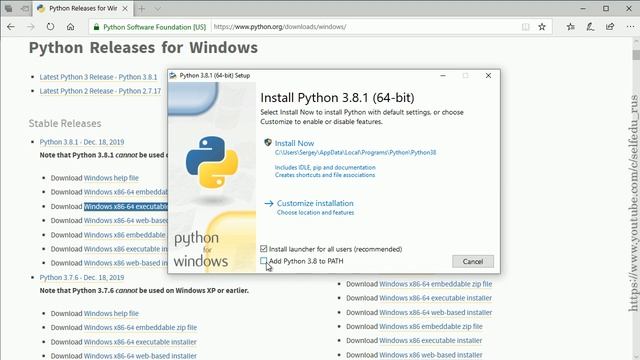The width and height of the screenshot is (640, 360).
Task: Open Latest Python 2 Release link
Action: 100,91
